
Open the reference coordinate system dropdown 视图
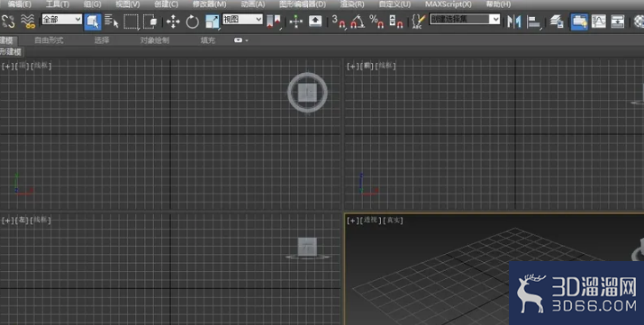click(242, 19)
